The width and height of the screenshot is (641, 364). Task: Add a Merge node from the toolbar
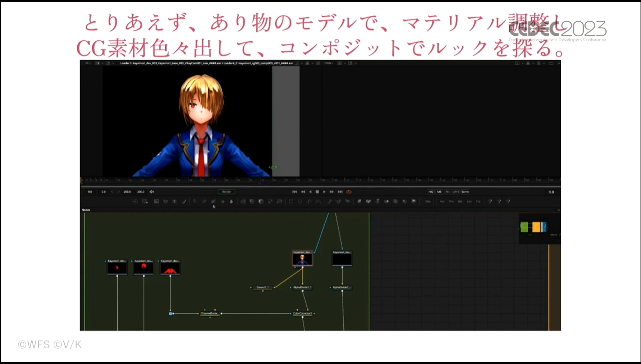[243, 201]
